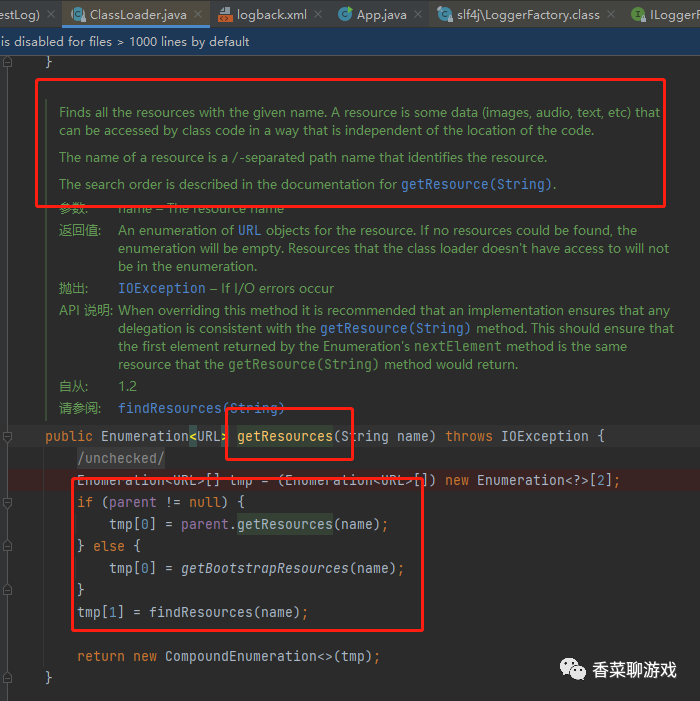Click the ILoggerF interface icon in tabs
Image resolution: width=700 pixels, height=701 pixels.
[638, 15]
